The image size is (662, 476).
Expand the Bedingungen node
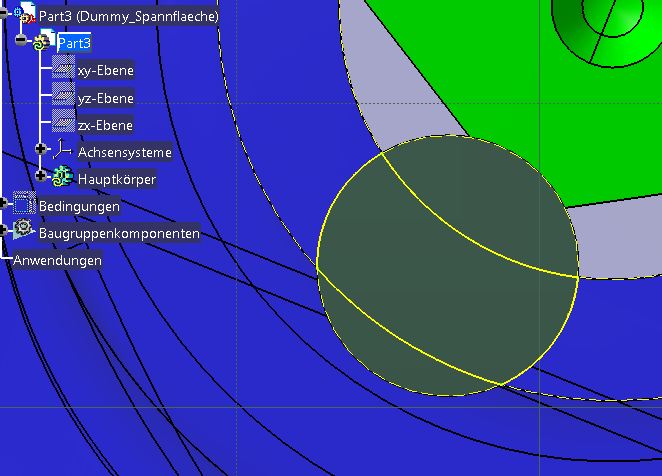point(3,203)
